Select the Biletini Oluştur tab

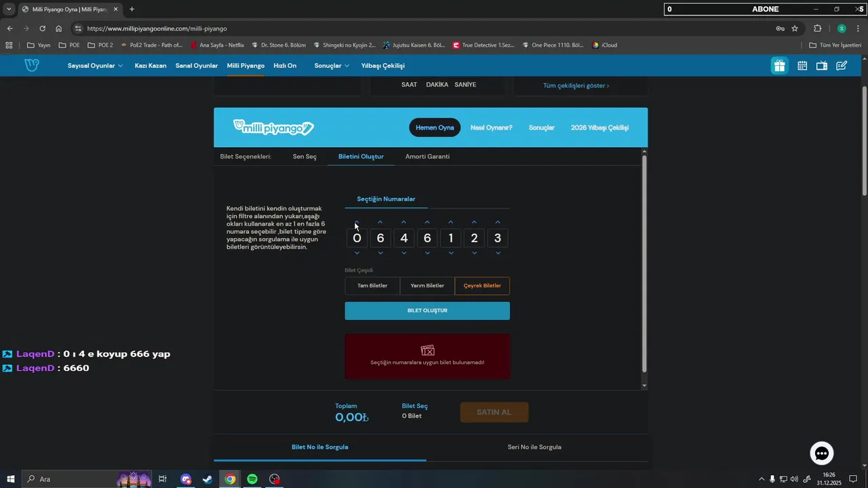coord(361,157)
